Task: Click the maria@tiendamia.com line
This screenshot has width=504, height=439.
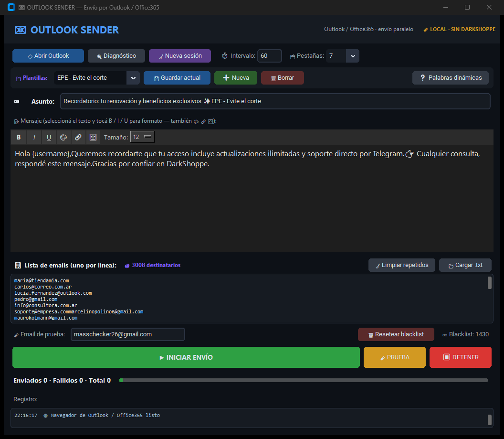Action: (x=42, y=281)
